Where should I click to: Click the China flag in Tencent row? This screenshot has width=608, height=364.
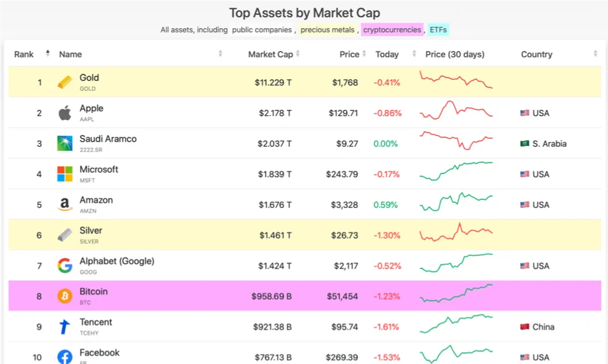(524, 327)
